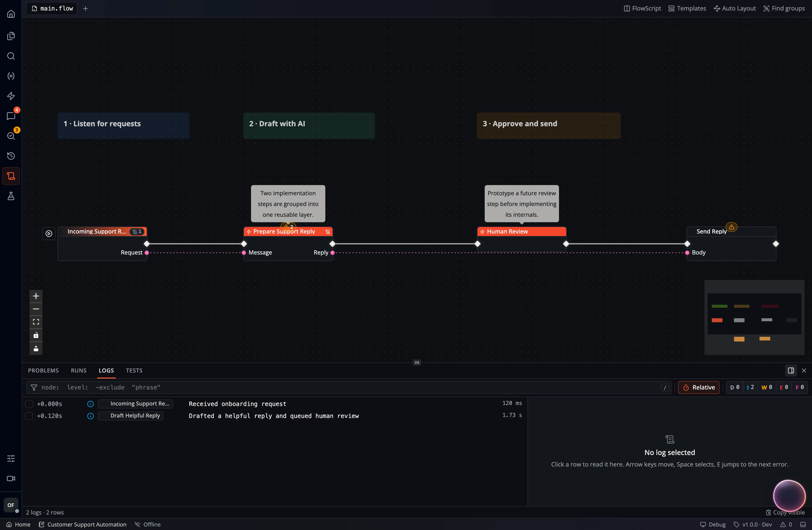
Task: Toggle the Debug level filter D 0
Action: [734, 387]
